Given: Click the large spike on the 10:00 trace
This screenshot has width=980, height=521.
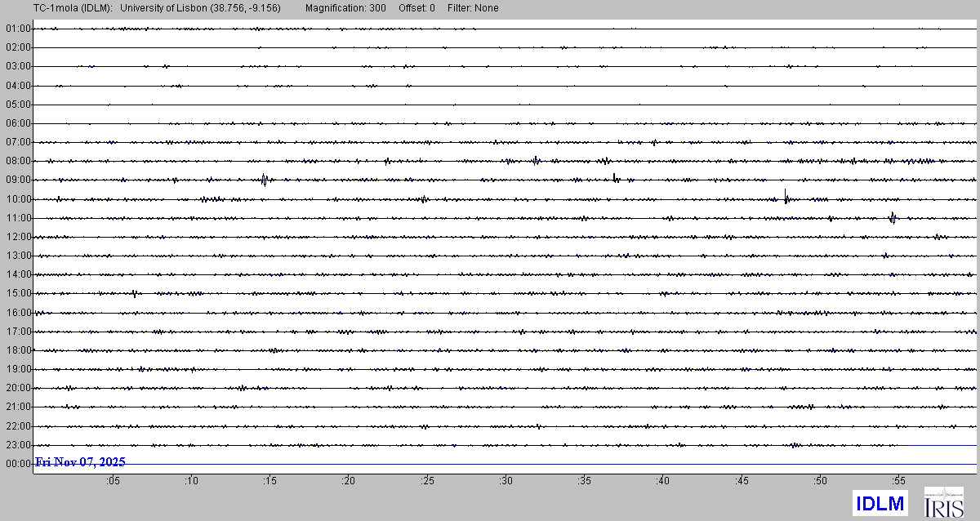Looking at the screenshot, I should tap(786, 197).
